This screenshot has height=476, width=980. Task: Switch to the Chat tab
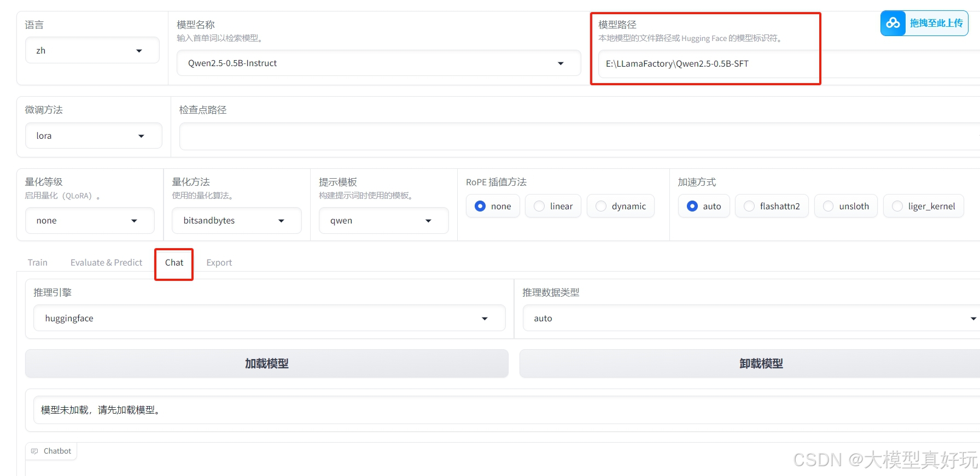coord(174,262)
